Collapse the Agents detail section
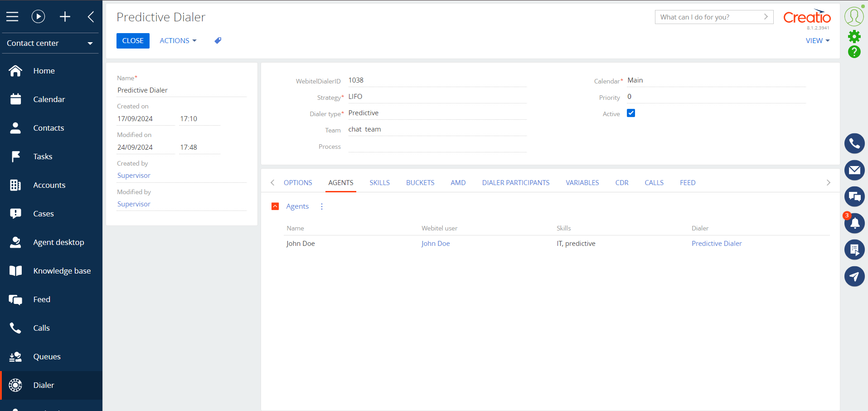This screenshot has width=868, height=411. (x=275, y=206)
